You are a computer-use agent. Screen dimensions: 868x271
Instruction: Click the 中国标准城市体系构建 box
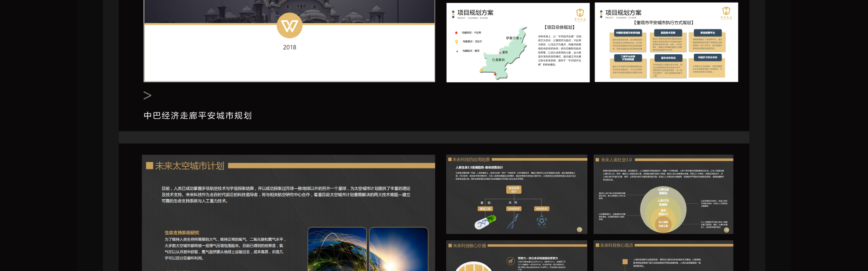[x=628, y=33]
